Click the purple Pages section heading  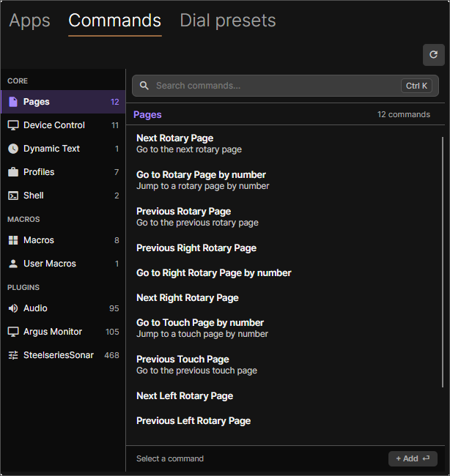tap(147, 115)
